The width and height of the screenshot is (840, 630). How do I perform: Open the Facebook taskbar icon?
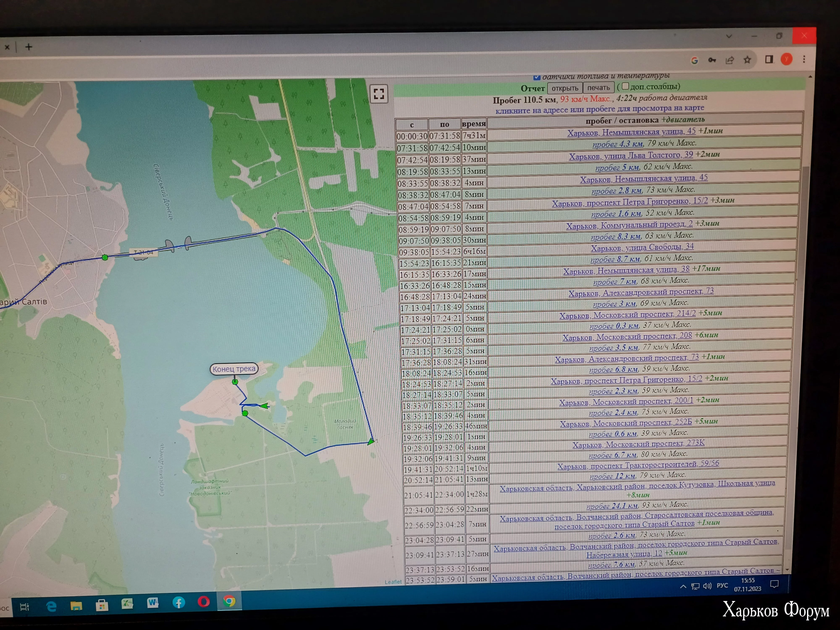[178, 602]
